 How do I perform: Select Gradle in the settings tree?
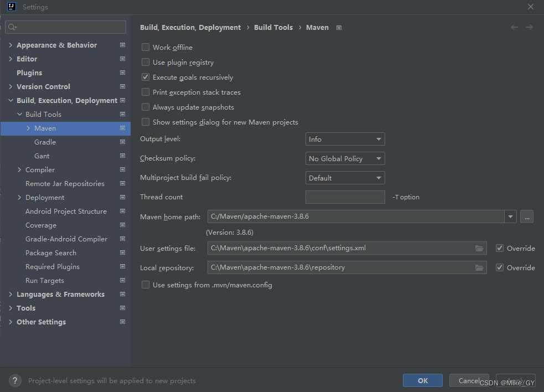pyautogui.click(x=45, y=142)
